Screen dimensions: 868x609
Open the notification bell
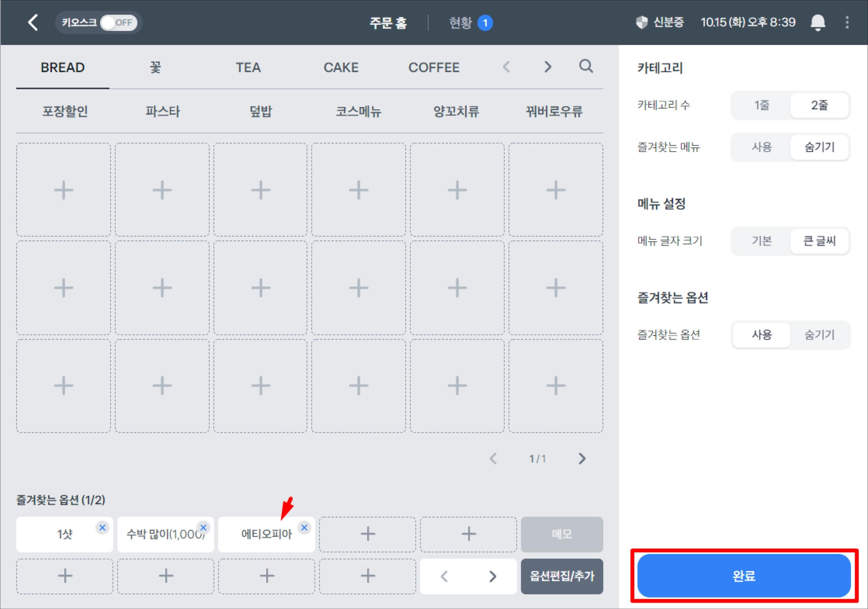(x=818, y=22)
